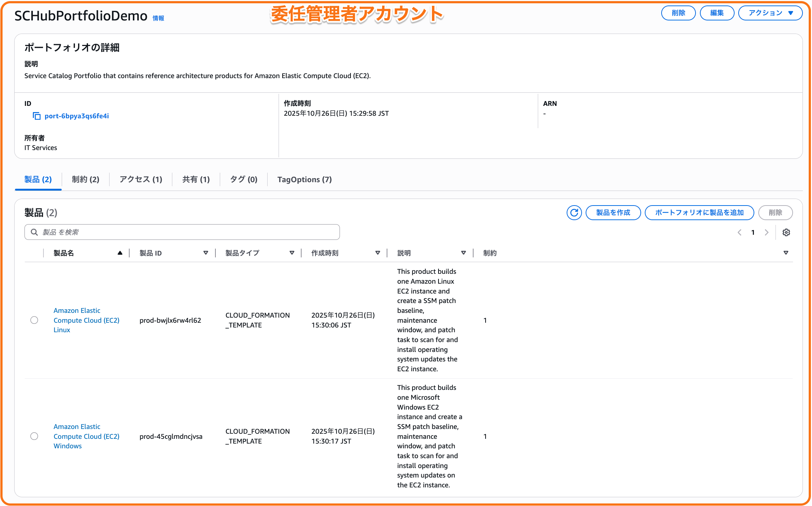Click ポートフォリオに製品を追加 button
812x506 pixels.
coord(699,212)
